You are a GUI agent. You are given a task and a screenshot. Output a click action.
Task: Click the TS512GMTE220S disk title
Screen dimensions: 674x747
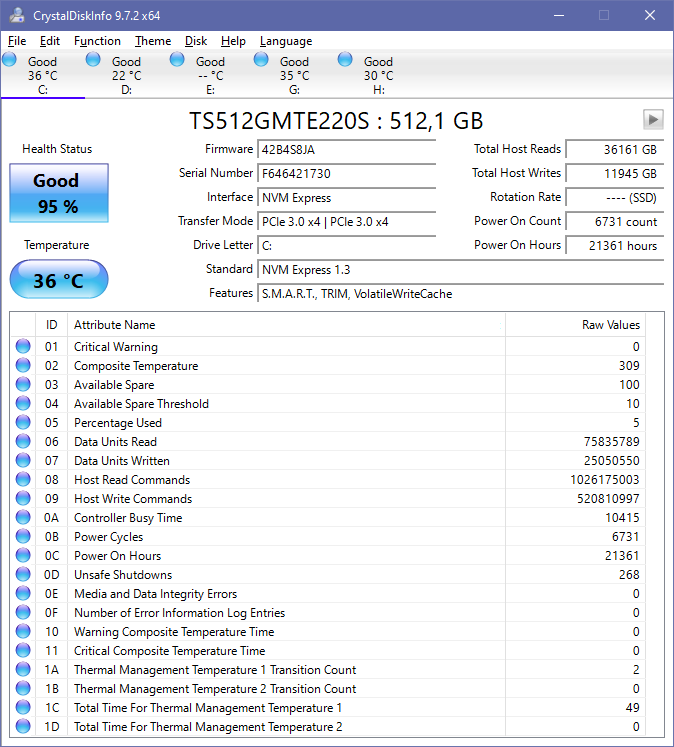(x=336, y=121)
